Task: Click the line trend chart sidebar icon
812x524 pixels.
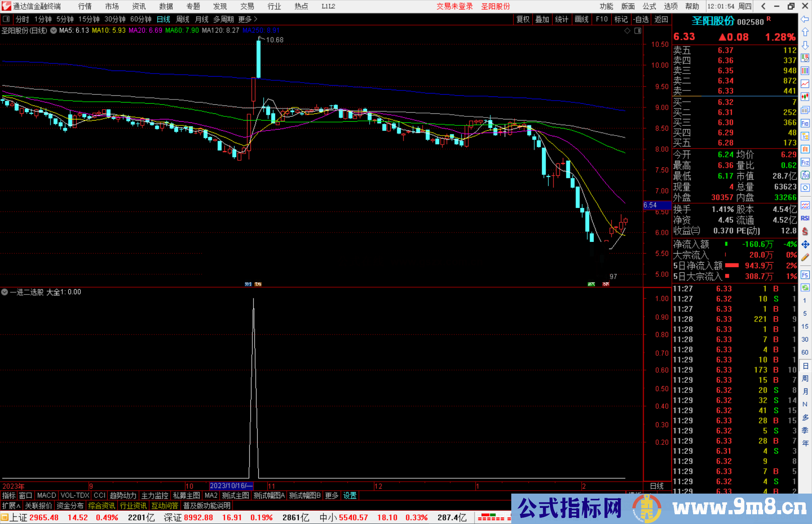Action: (x=805, y=84)
